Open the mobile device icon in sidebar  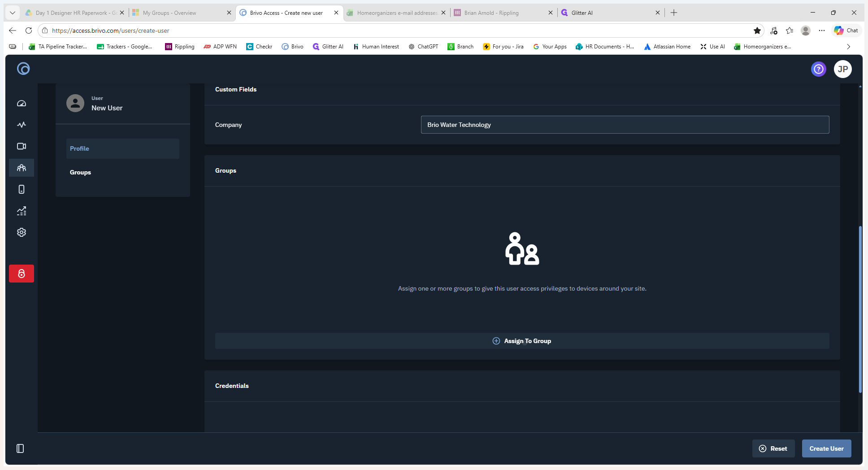click(x=22, y=189)
